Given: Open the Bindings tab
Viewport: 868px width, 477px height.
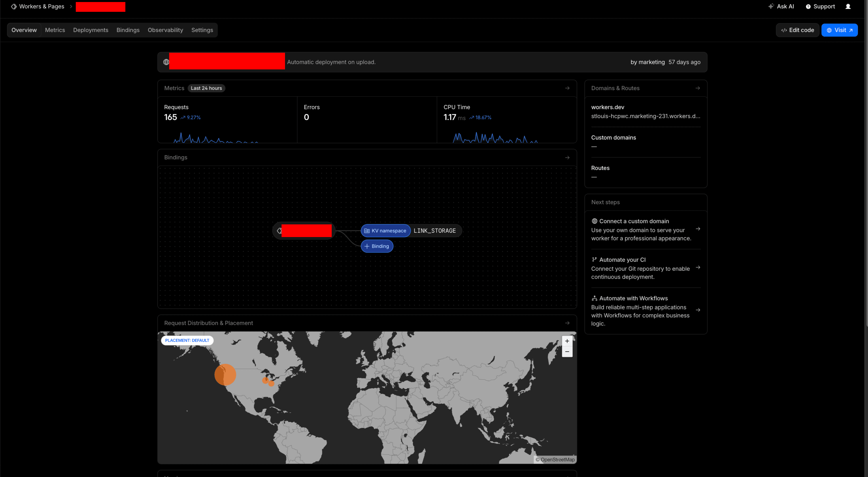Looking at the screenshot, I should (x=128, y=30).
